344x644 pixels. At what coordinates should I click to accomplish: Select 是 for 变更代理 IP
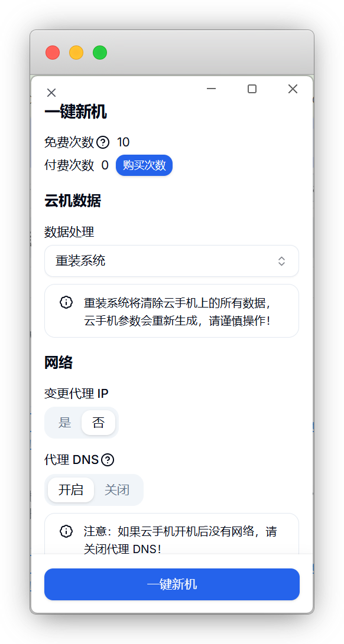pos(65,423)
